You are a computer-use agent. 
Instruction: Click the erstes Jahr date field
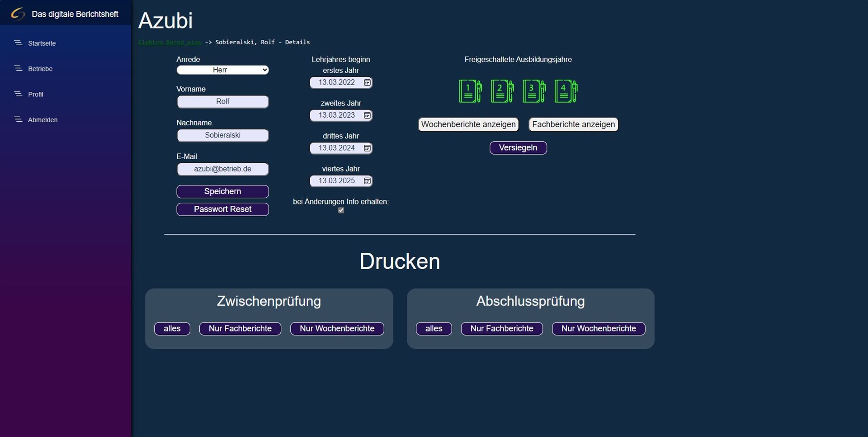(x=341, y=82)
